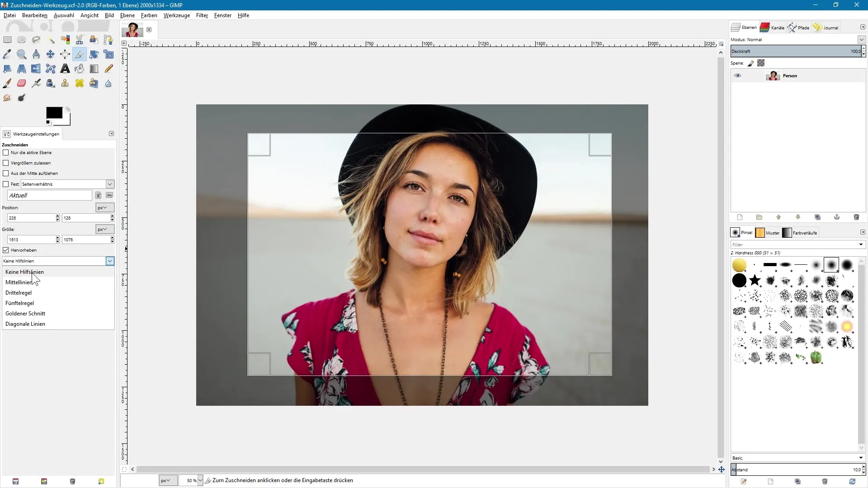Image resolution: width=868 pixels, height=488 pixels.
Task: Select the Pencil tool
Action: (x=108, y=69)
